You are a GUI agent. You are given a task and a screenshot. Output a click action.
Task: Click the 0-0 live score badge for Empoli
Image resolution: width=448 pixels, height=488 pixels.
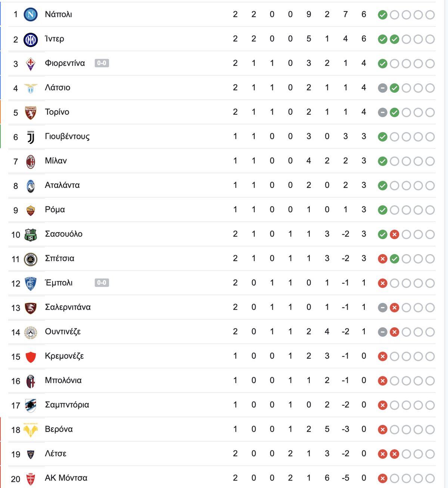102,282
